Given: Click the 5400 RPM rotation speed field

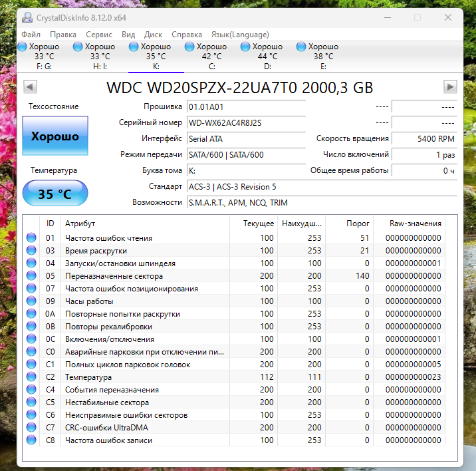Looking at the screenshot, I should pyautogui.click(x=424, y=139).
